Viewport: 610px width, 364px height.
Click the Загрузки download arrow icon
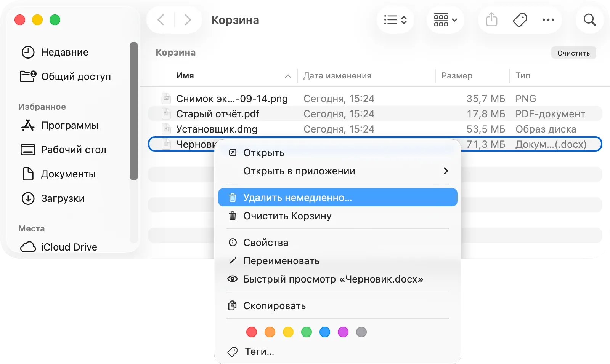(x=28, y=198)
